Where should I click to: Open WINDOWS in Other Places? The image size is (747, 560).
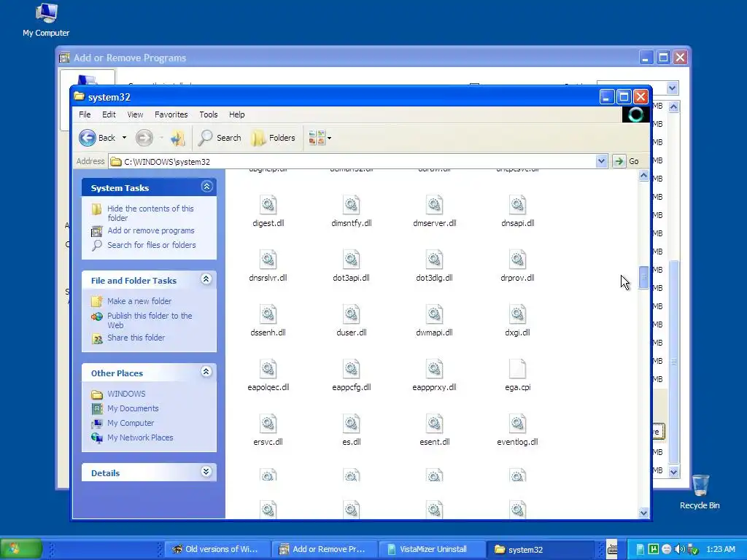click(126, 394)
